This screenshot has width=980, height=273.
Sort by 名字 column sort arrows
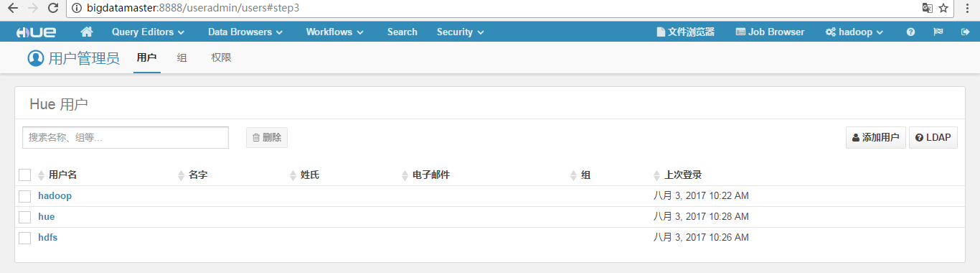pyautogui.click(x=181, y=175)
